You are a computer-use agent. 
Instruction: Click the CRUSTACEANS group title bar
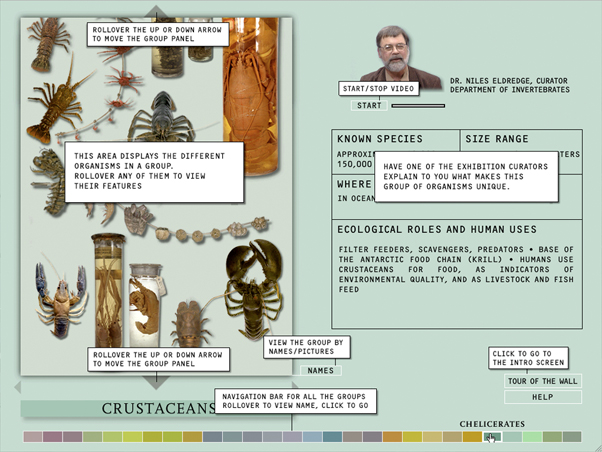click(155, 409)
